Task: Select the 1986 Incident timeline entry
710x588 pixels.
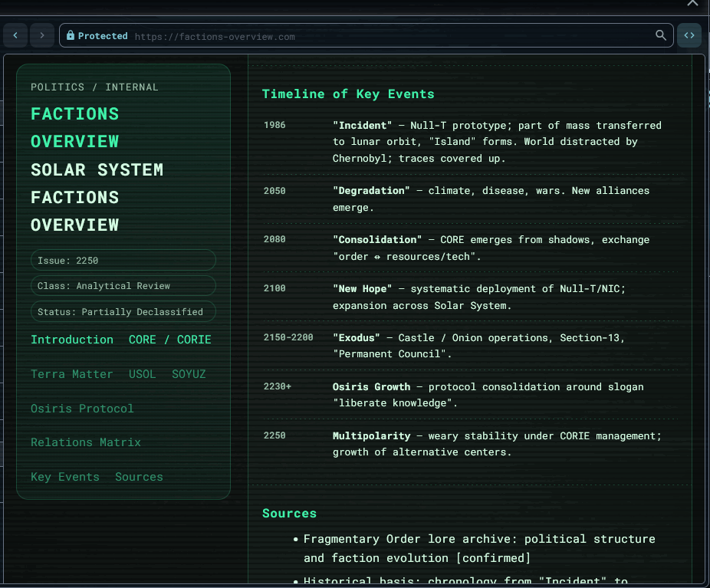Action: pyautogui.click(x=471, y=142)
